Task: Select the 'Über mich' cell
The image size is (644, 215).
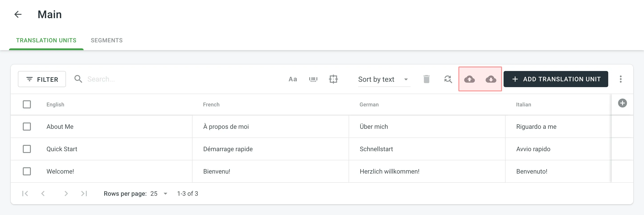Action: (x=427, y=127)
